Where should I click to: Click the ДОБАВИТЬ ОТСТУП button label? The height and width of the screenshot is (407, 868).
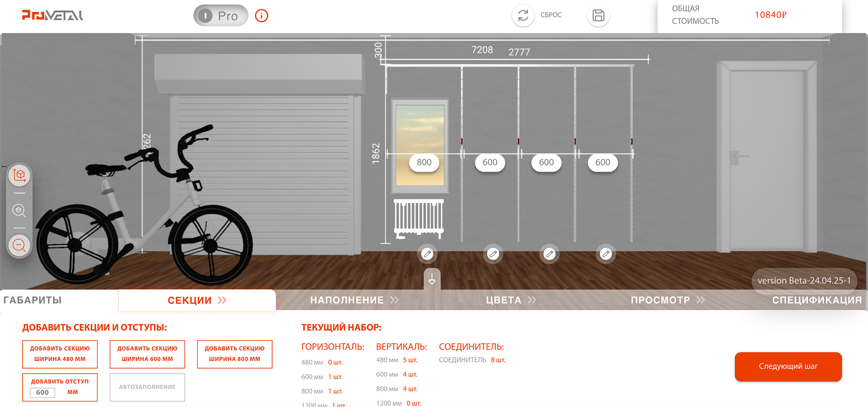point(60,382)
